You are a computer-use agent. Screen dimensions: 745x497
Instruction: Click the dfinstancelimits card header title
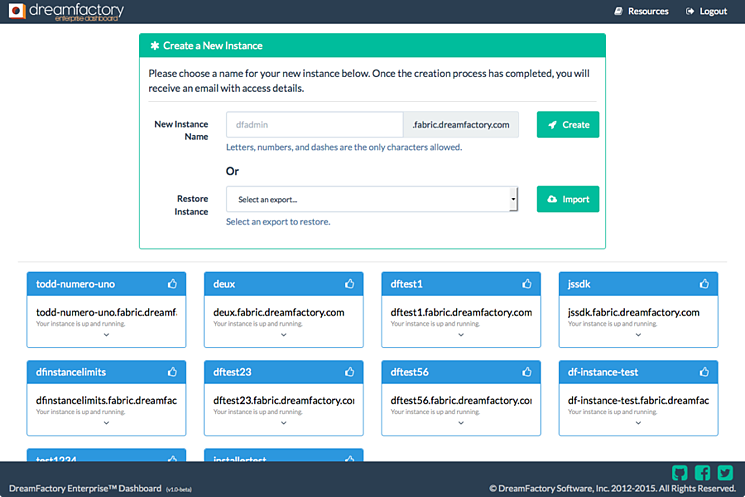pyautogui.click(x=71, y=372)
